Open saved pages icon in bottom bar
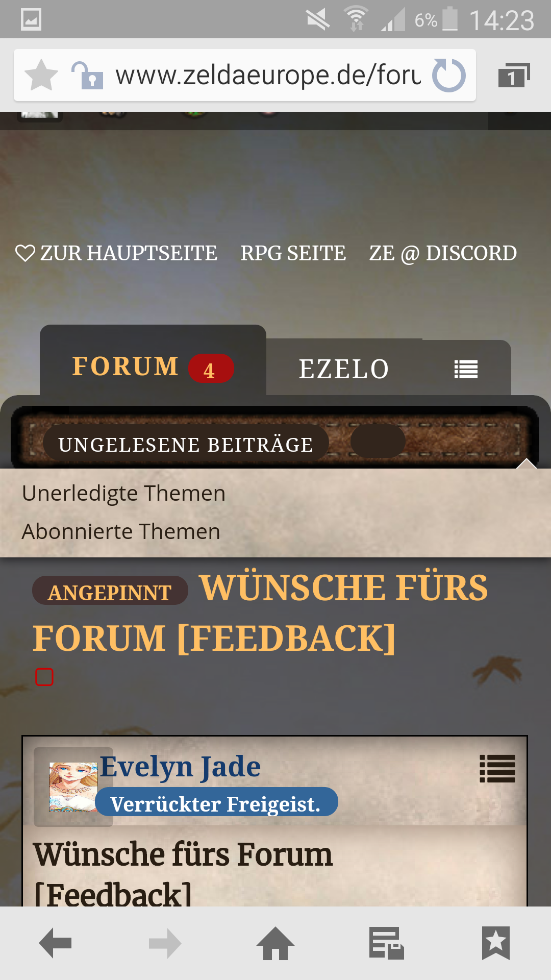 386,943
